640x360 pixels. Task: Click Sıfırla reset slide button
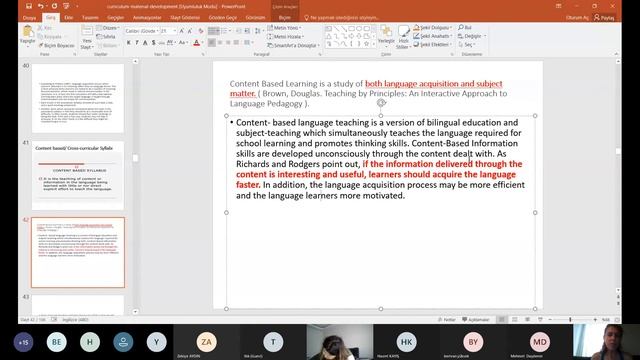click(106, 36)
